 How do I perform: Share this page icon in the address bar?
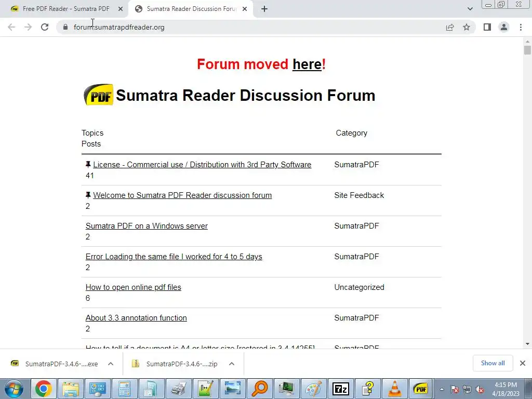click(450, 27)
